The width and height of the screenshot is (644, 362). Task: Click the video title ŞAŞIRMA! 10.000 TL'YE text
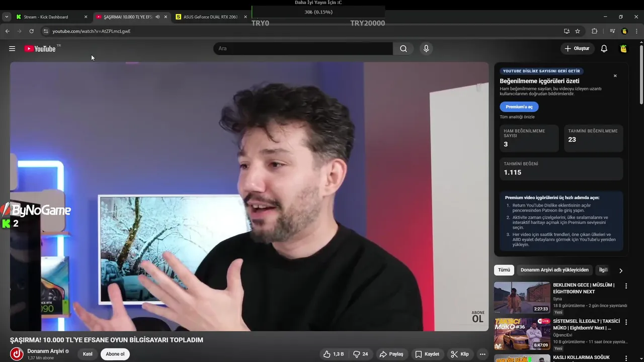click(107, 340)
